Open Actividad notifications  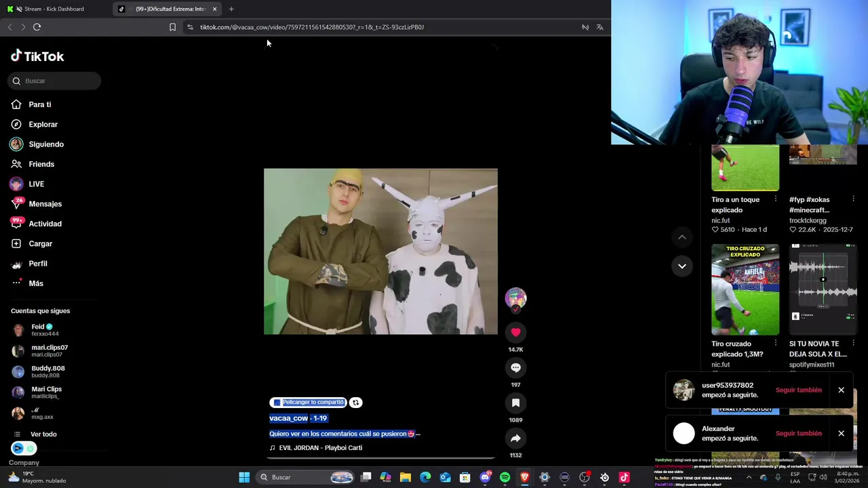[36, 224]
